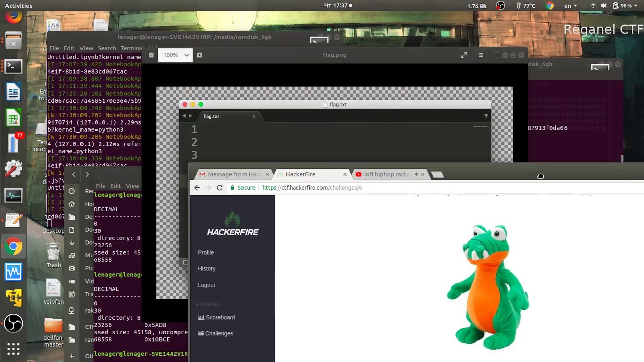
Task: Open the yellow cubes dock application
Action: 14,298
